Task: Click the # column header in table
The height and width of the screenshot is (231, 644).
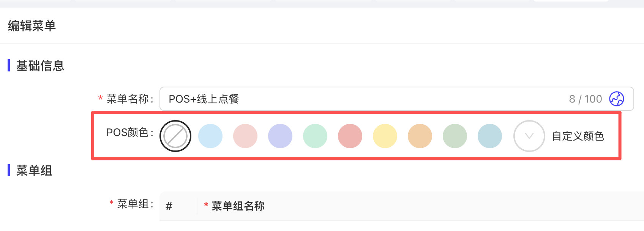Action: click(x=169, y=206)
